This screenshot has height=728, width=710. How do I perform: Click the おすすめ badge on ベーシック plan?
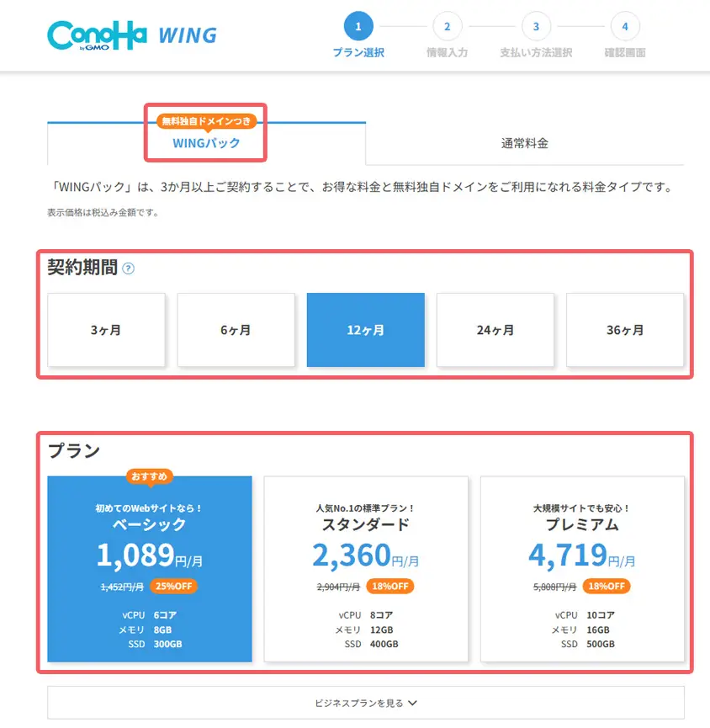[x=148, y=476]
